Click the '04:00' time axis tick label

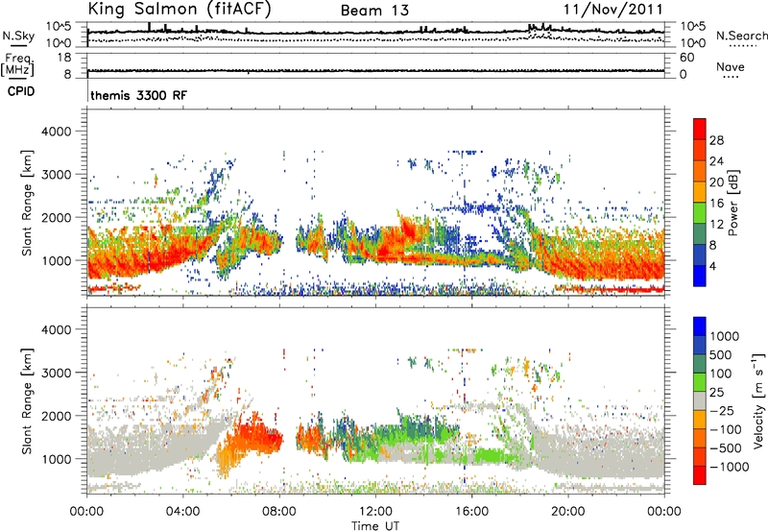[183, 512]
